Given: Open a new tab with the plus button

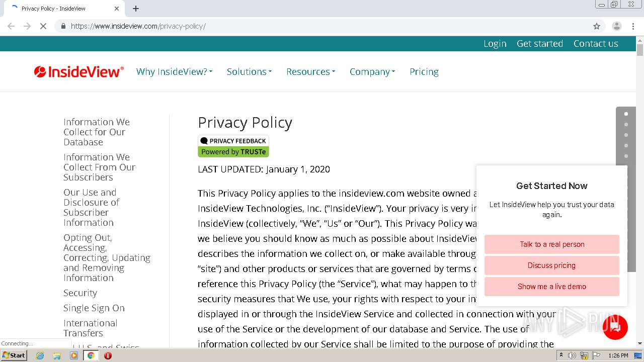Looking at the screenshot, I should (x=136, y=9).
